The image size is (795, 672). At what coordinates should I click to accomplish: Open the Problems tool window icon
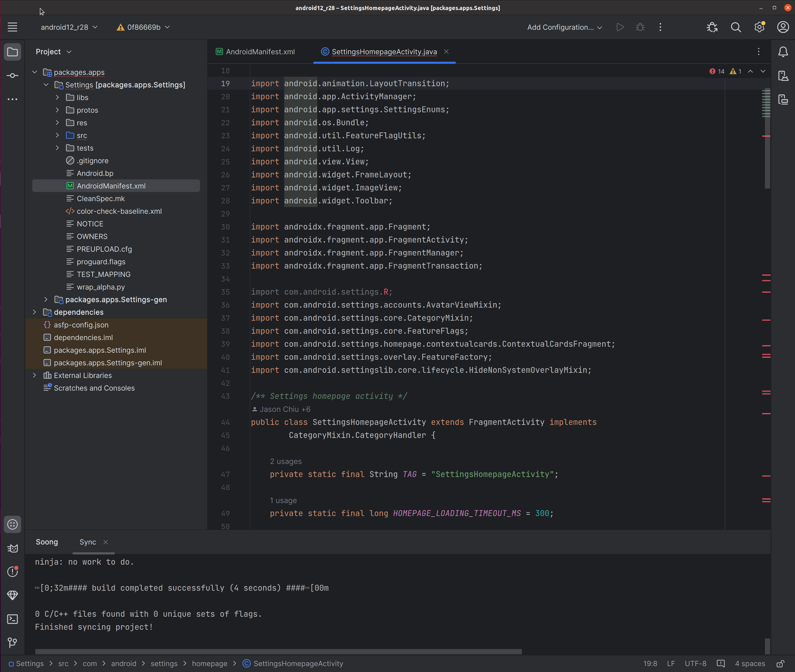(12, 572)
